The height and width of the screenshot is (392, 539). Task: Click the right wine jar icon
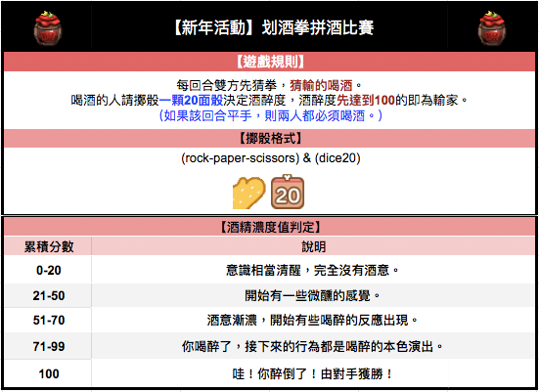[492, 28]
